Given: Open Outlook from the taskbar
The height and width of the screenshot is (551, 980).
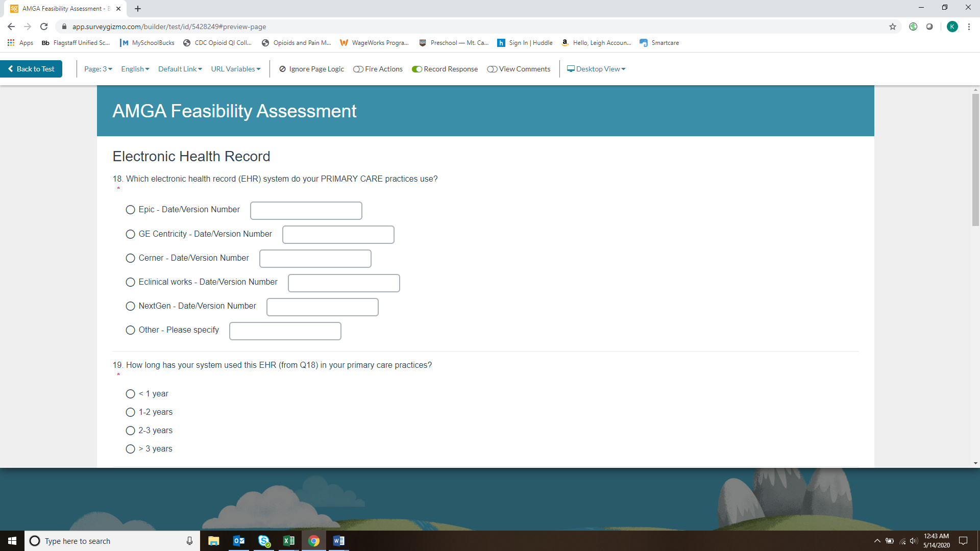Looking at the screenshot, I should pyautogui.click(x=239, y=541).
